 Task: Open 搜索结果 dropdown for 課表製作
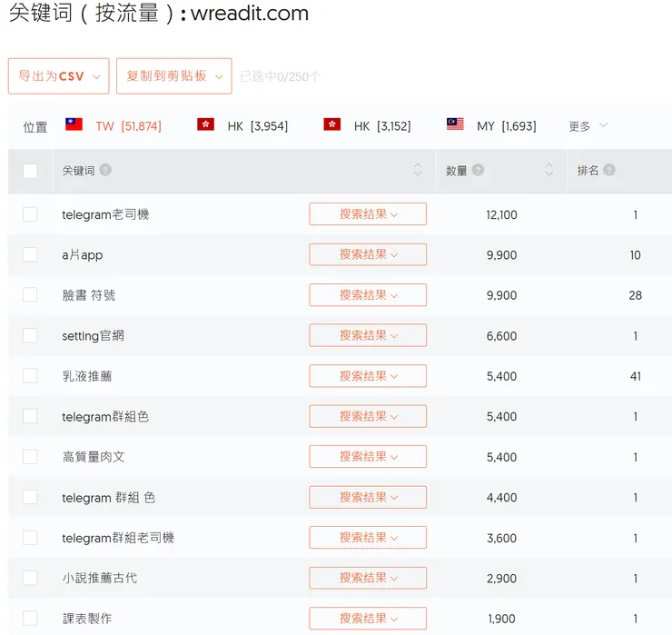pyautogui.click(x=368, y=619)
